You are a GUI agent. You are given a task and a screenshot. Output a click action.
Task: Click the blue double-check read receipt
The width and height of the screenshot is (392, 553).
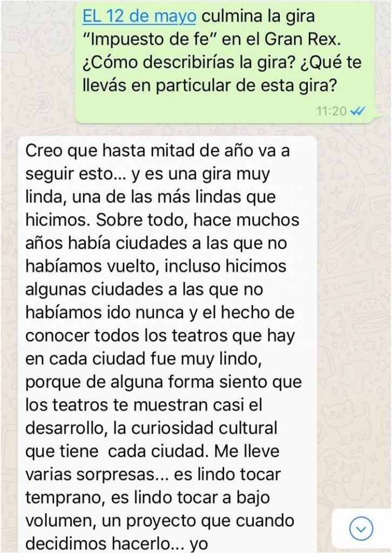click(357, 111)
